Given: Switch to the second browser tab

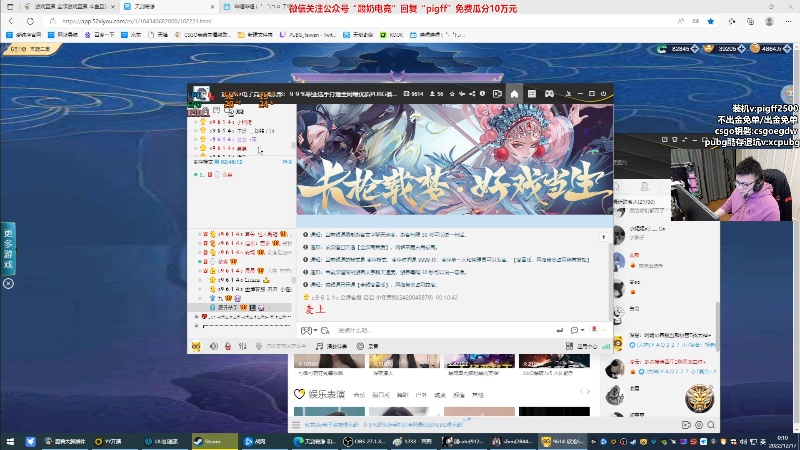Looking at the screenshot, I should pyautogui.click(x=168, y=7).
